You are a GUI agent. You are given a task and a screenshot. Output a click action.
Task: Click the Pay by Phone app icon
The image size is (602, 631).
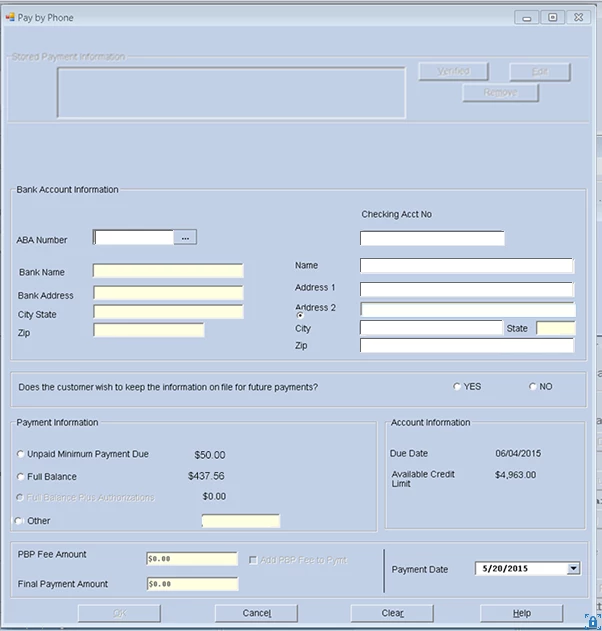click(x=10, y=17)
